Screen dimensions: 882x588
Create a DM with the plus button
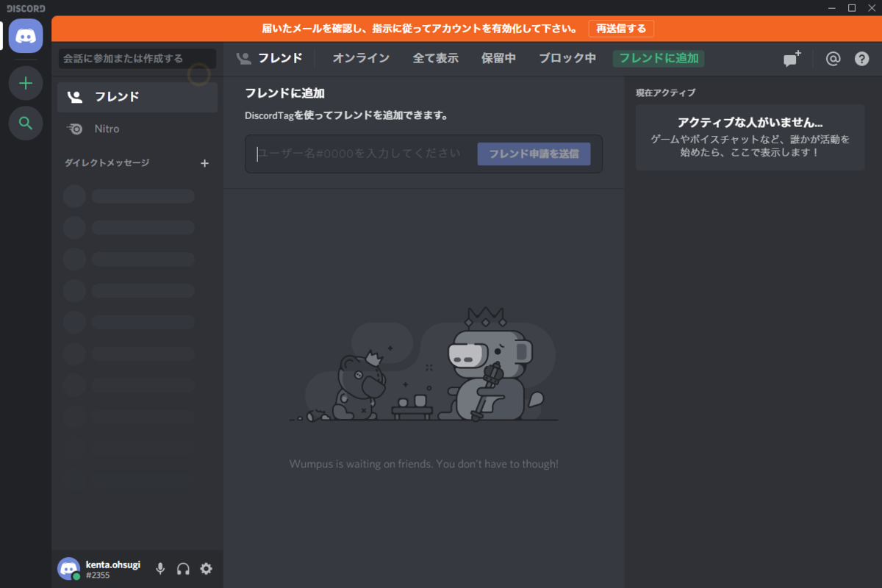[205, 163]
